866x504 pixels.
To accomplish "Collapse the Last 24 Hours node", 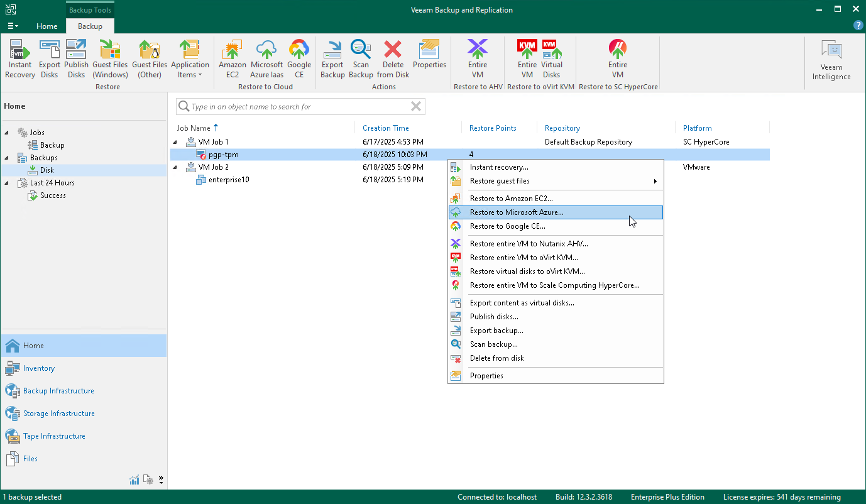I will pos(8,183).
